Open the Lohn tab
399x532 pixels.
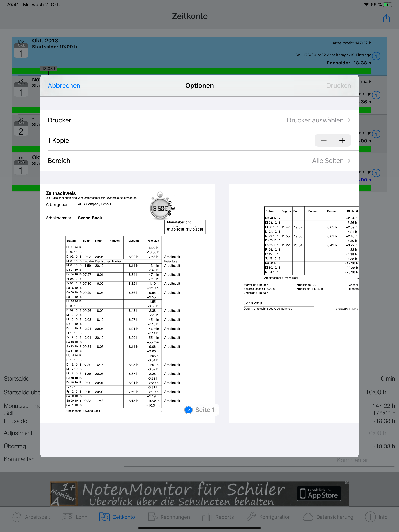(x=75, y=517)
